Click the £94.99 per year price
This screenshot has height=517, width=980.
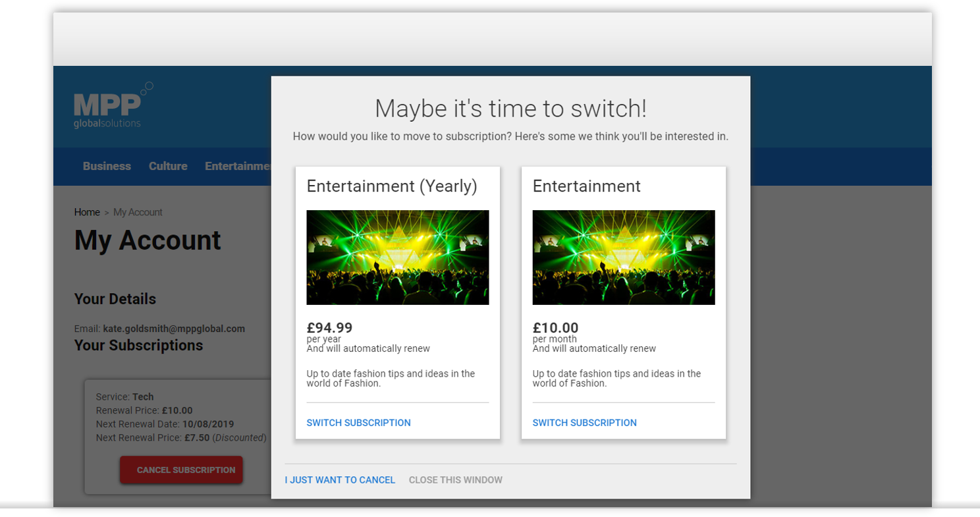coord(329,328)
